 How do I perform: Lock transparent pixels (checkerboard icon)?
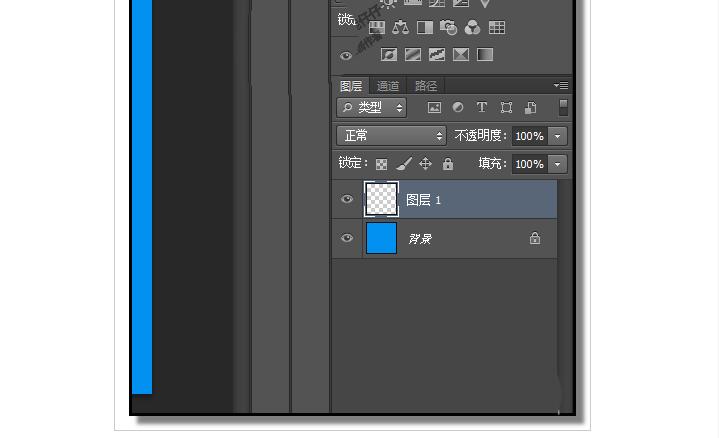coord(382,164)
